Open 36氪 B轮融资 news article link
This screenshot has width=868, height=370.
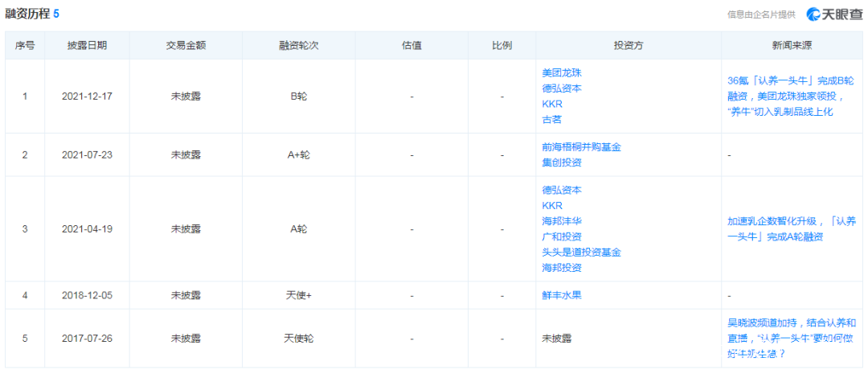click(791, 97)
